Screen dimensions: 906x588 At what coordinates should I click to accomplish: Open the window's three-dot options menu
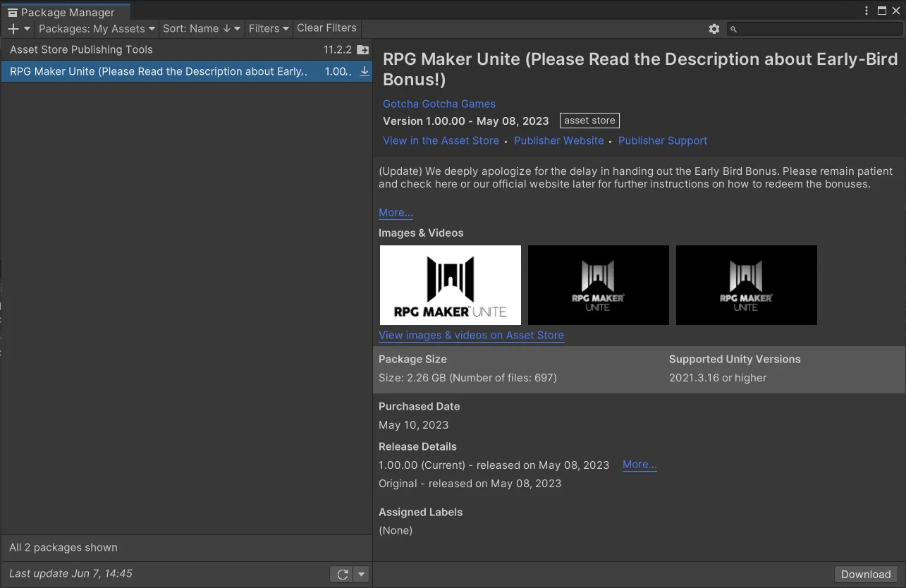coord(867,11)
